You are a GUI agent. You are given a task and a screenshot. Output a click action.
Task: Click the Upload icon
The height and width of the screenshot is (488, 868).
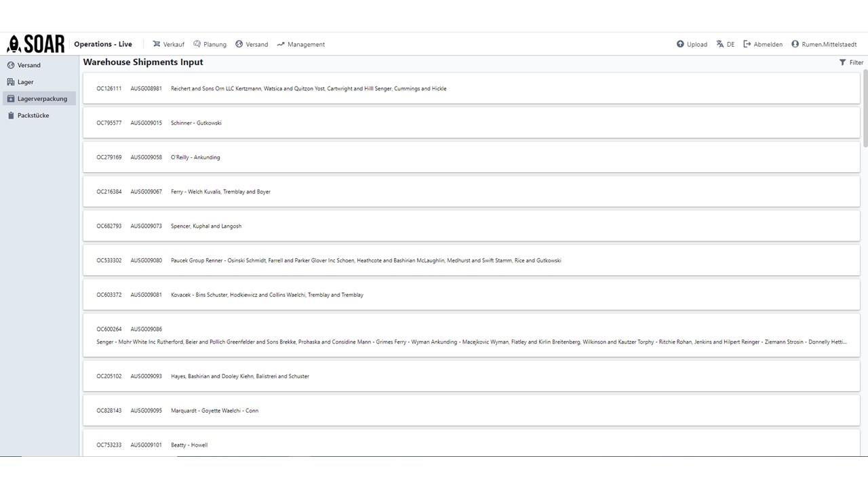680,44
